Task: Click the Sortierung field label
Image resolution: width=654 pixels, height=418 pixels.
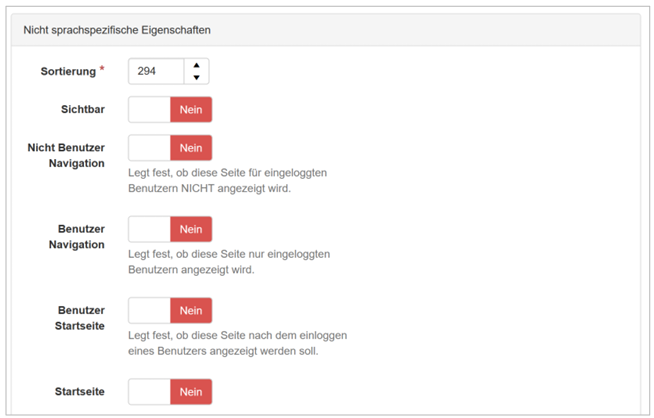Action: point(68,71)
